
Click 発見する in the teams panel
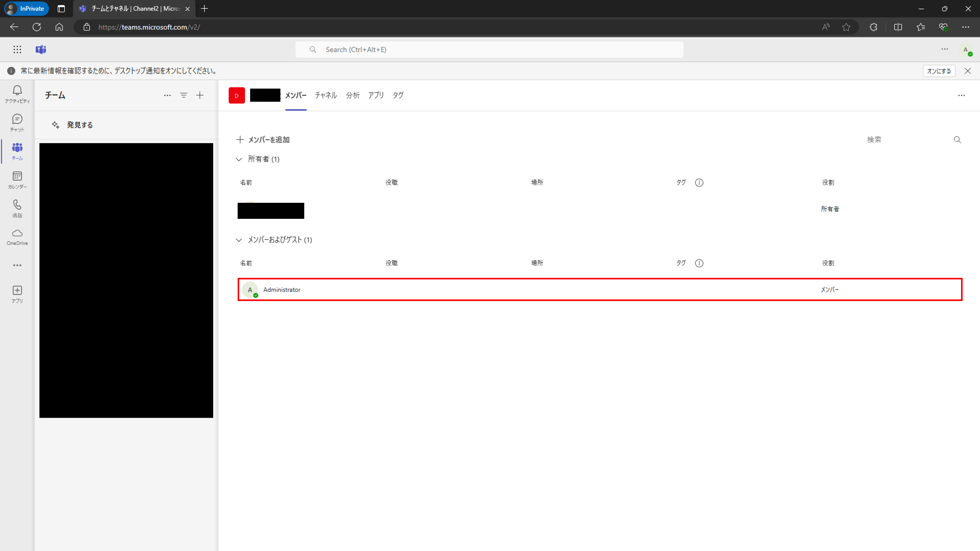pos(72,125)
